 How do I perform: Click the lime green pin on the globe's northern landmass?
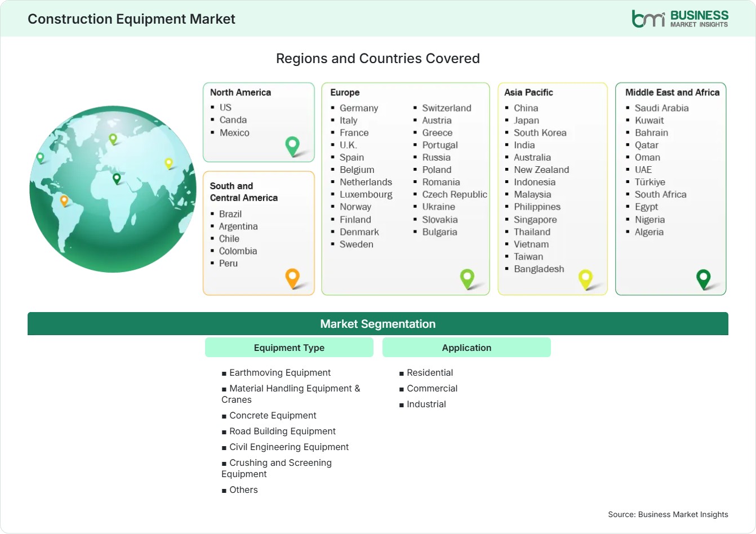click(x=113, y=139)
